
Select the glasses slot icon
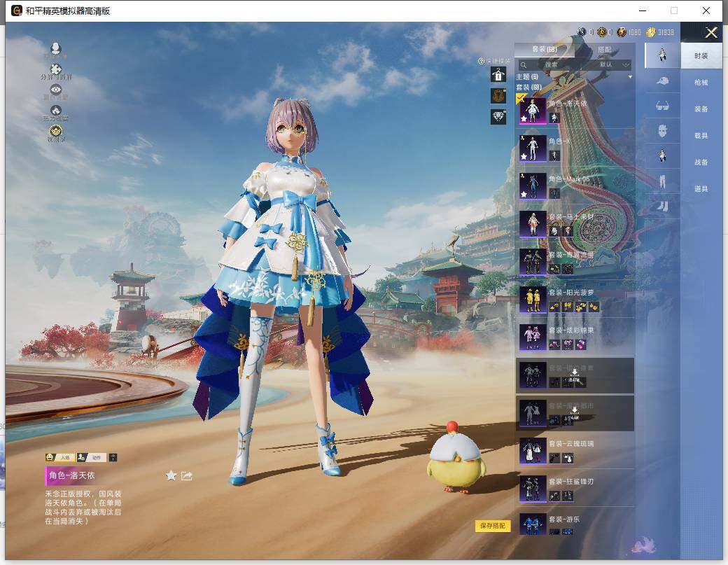pos(662,106)
